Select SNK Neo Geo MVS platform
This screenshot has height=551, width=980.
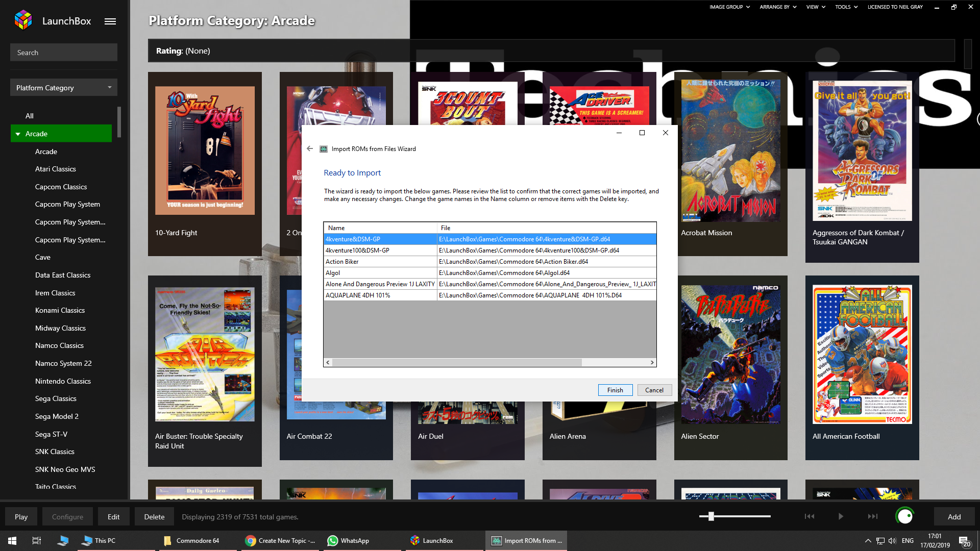65,469
